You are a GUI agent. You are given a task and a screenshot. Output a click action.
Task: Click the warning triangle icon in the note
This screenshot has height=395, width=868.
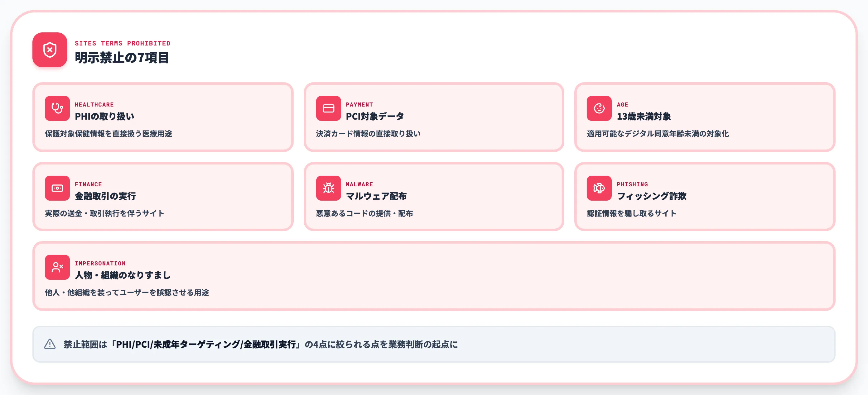[50, 344]
